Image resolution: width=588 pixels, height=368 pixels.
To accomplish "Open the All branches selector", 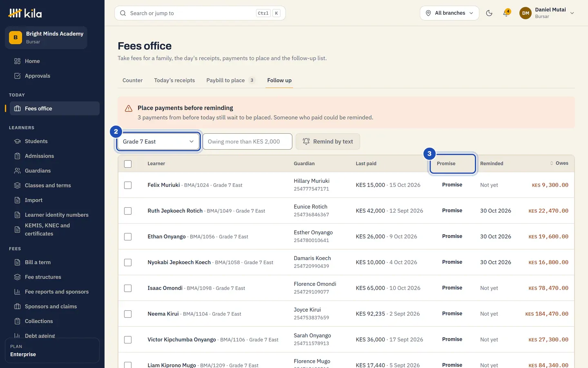I will pyautogui.click(x=450, y=13).
